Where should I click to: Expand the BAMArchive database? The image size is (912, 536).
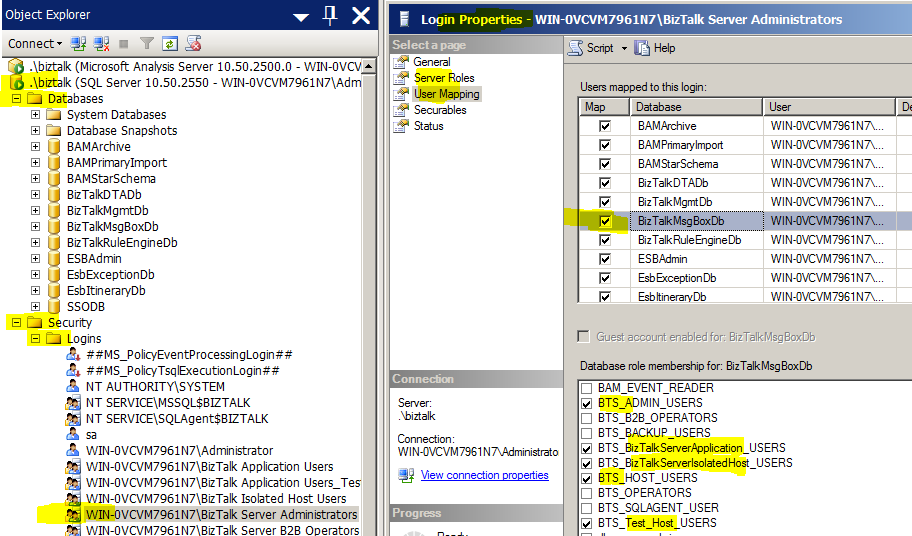point(35,146)
